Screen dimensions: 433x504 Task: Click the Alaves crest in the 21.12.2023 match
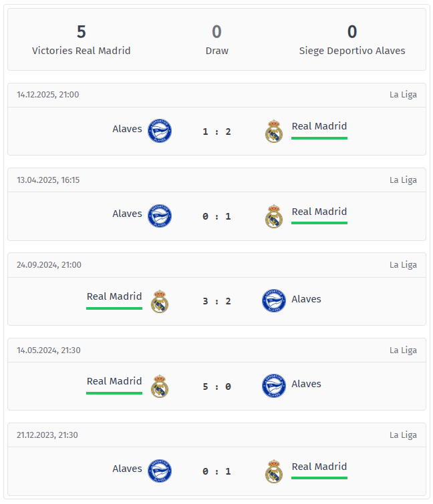[160, 471]
